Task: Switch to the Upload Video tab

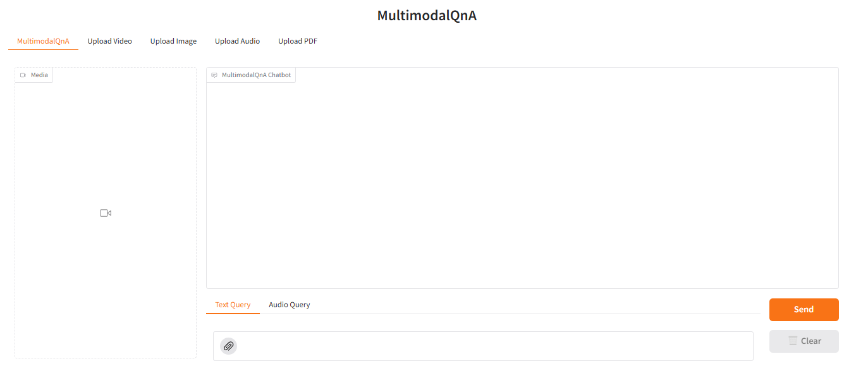Action: pyautogui.click(x=109, y=40)
